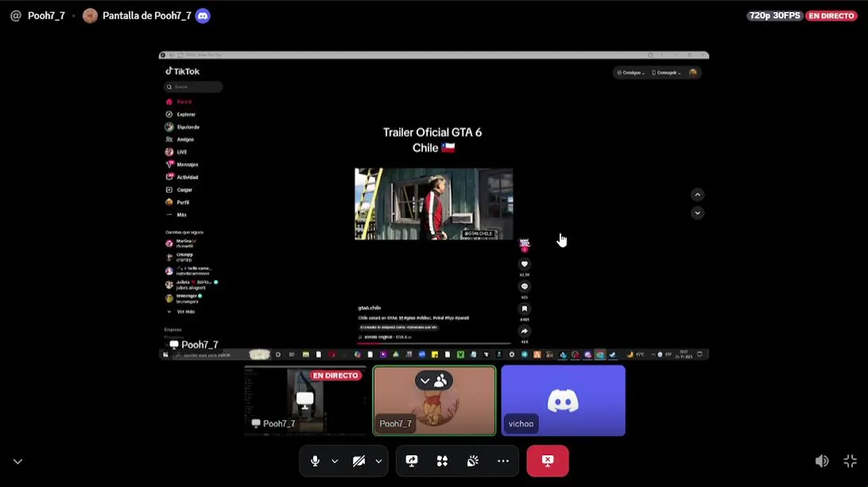Select the vichoo participant tile
The width and height of the screenshot is (868, 487).
coord(563,401)
